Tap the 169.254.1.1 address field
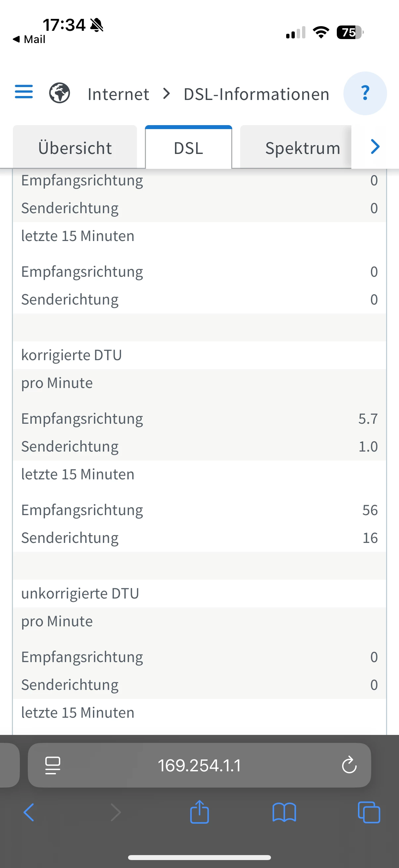The height and width of the screenshot is (868, 399). click(199, 765)
